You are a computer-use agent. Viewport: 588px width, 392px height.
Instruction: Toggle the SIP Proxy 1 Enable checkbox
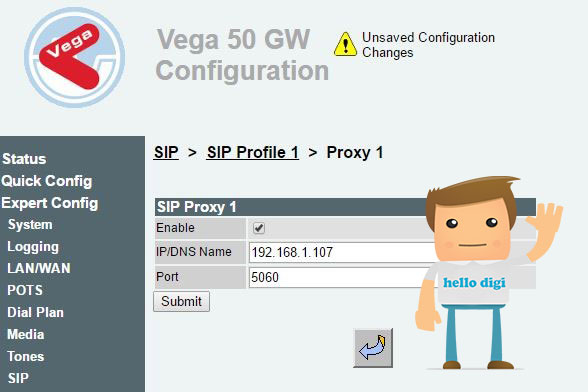259,228
